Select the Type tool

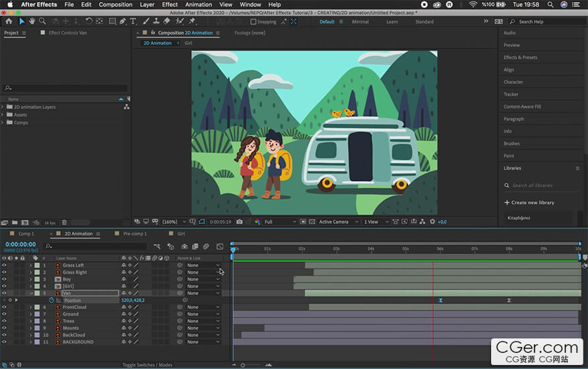click(133, 21)
